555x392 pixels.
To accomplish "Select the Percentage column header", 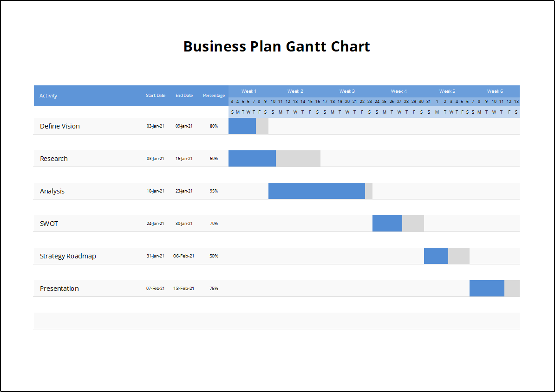I will 214,96.
